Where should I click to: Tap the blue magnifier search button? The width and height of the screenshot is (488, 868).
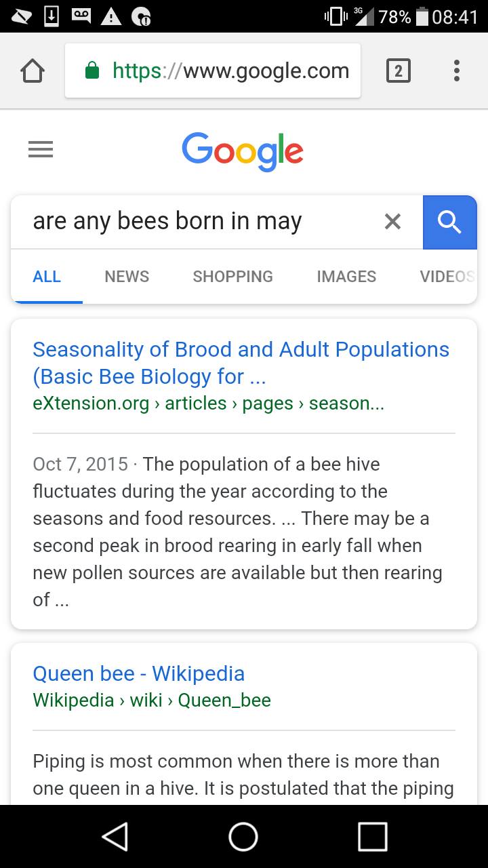[450, 222]
